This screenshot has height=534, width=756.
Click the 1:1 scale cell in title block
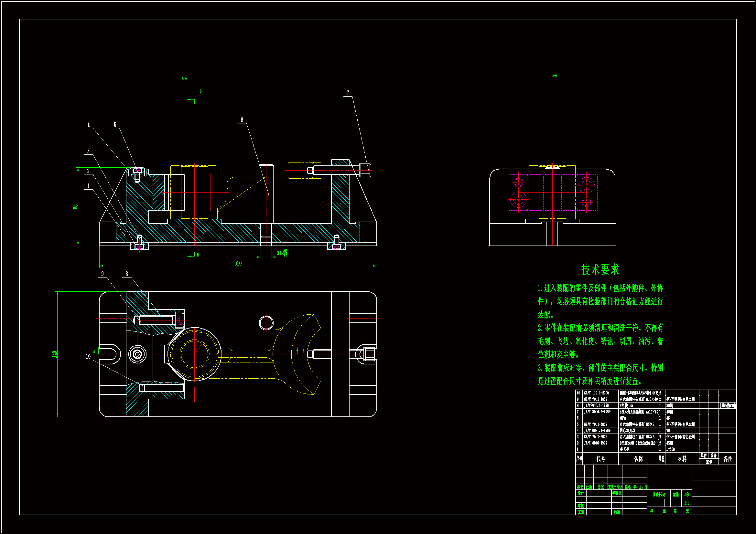click(686, 503)
